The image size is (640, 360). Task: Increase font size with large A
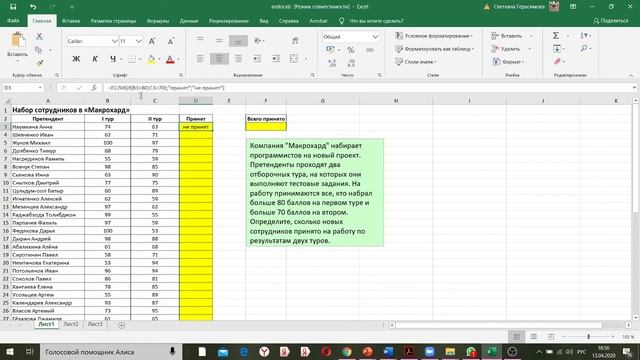pos(152,41)
